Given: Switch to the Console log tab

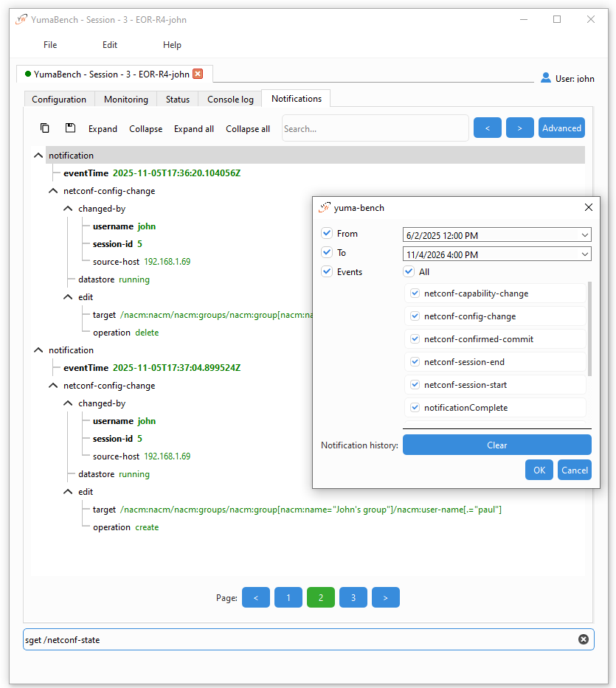Looking at the screenshot, I should click(230, 100).
